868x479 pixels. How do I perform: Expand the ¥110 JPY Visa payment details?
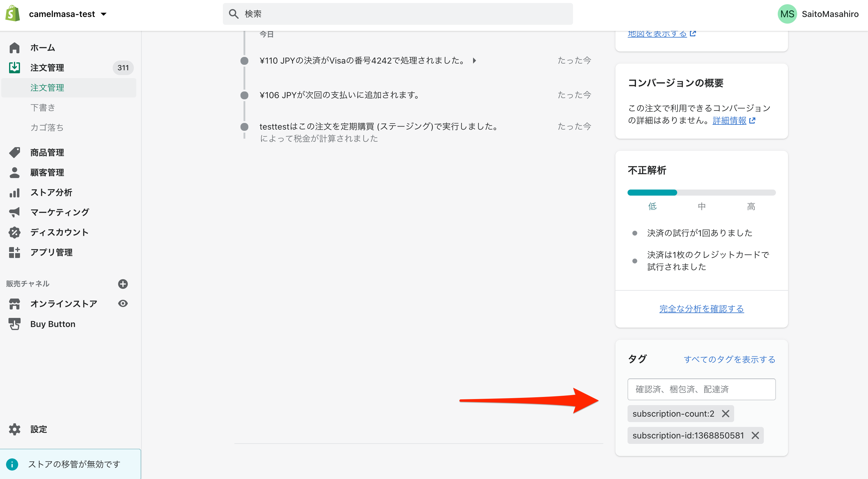click(x=475, y=61)
